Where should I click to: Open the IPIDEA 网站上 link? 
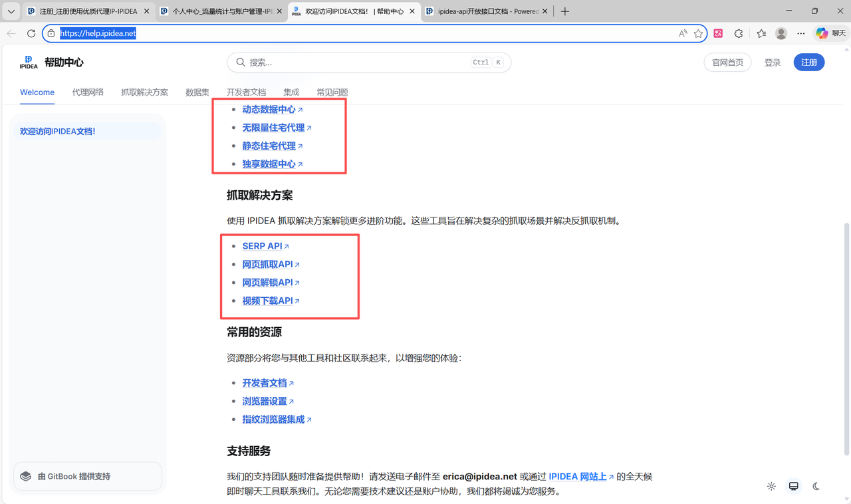(x=581, y=477)
